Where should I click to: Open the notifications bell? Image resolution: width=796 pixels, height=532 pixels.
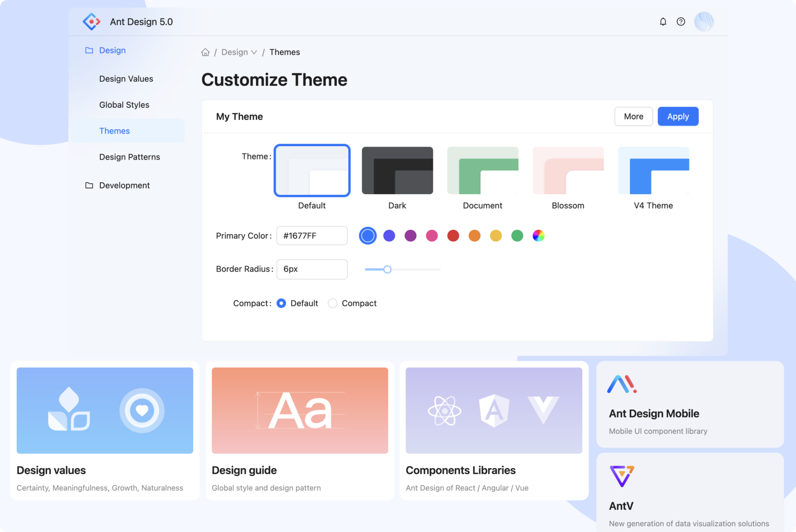pos(663,22)
